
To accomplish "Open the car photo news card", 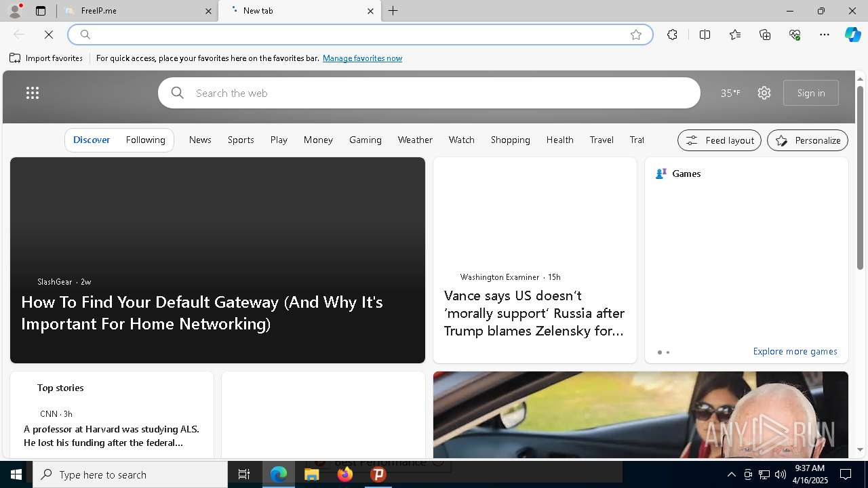I will (x=641, y=415).
